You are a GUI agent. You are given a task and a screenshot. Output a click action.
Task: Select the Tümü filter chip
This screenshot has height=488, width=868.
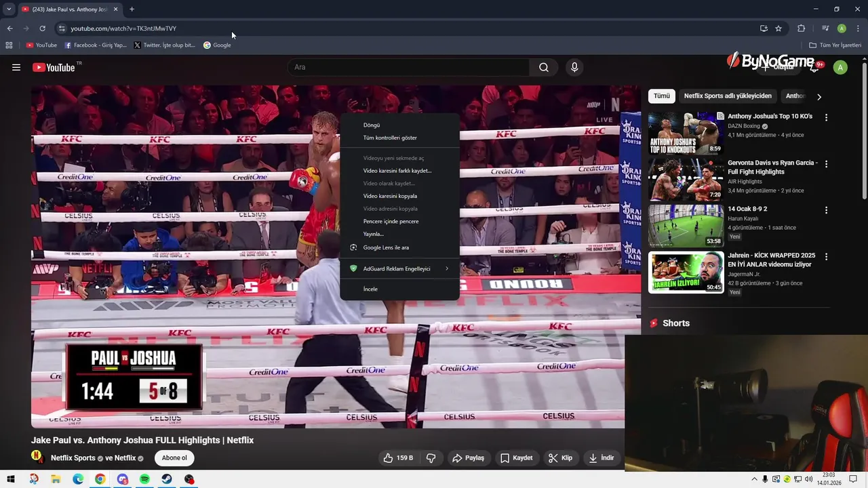(x=661, y=96)
